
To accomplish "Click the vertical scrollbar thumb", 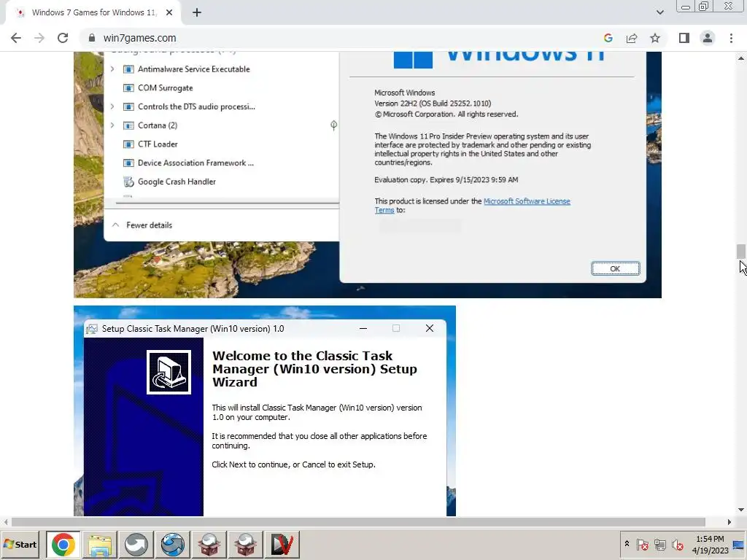I will [x=741, y=252].
